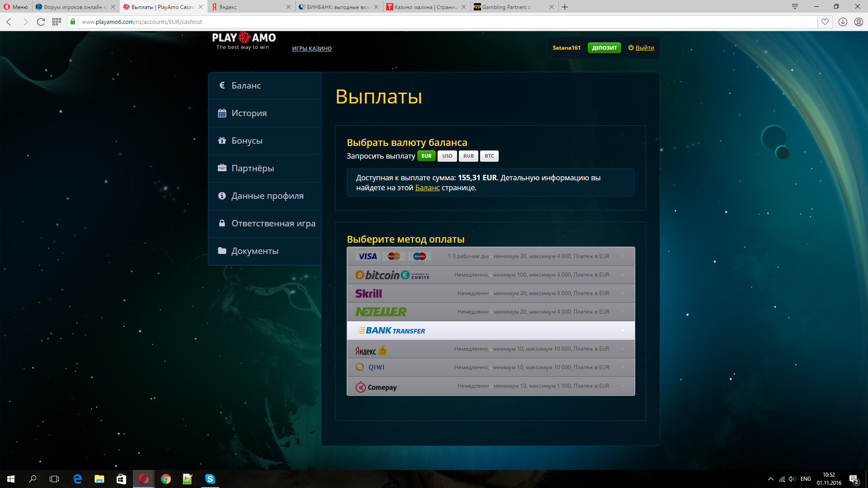Screen dimensions: 868x488
Task: Open the Opera Меню button
Action: [16, 7]
